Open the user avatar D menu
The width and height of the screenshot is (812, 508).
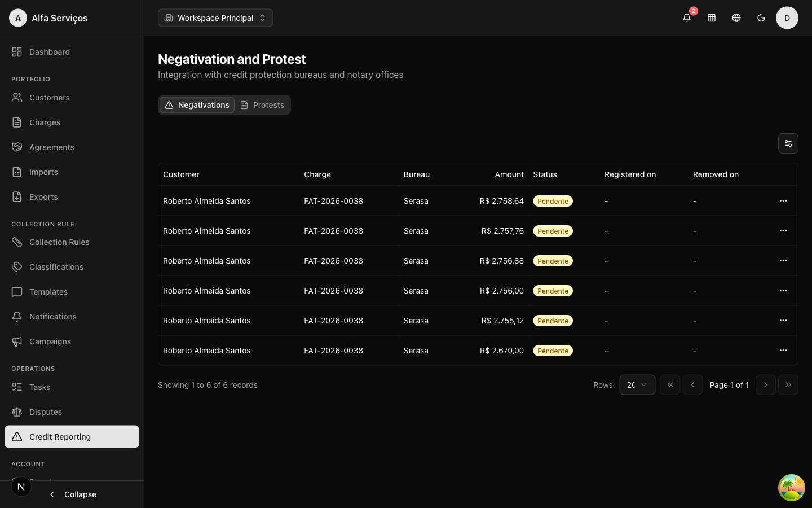click(x=787, y=18)
